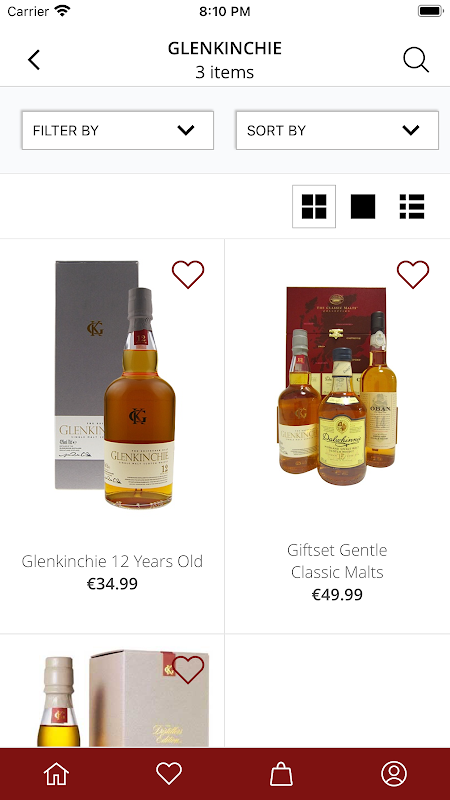Expand the FILTER BY dropdown
The image size is (450, 800).
tap(117, 130)
